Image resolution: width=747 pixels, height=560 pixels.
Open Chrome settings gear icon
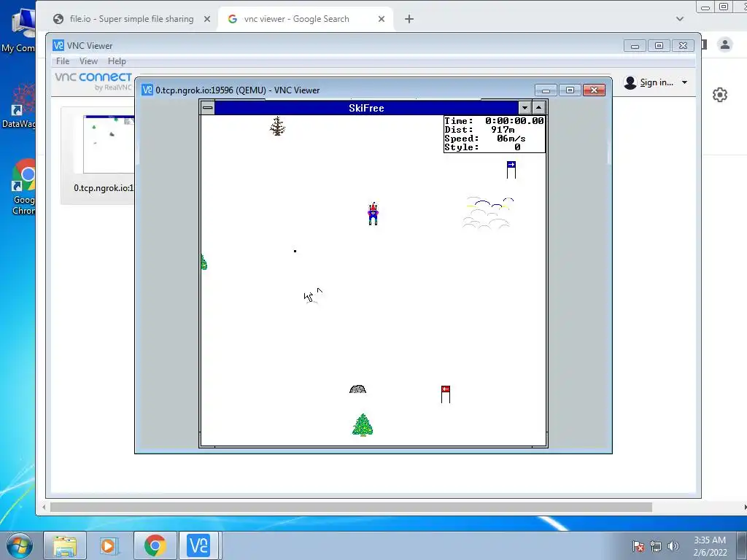coord(720,95)
